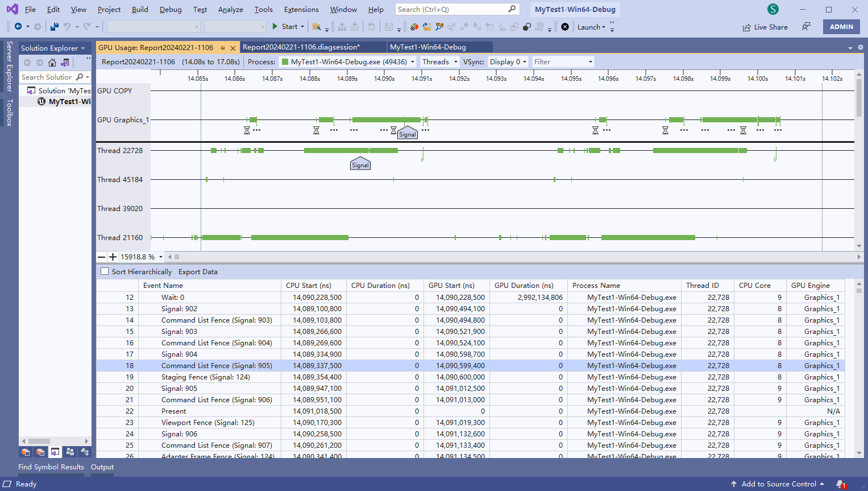This screenshot has height=491, width=868.
Task: Open the Analyze menu
Action: (230, 10)
